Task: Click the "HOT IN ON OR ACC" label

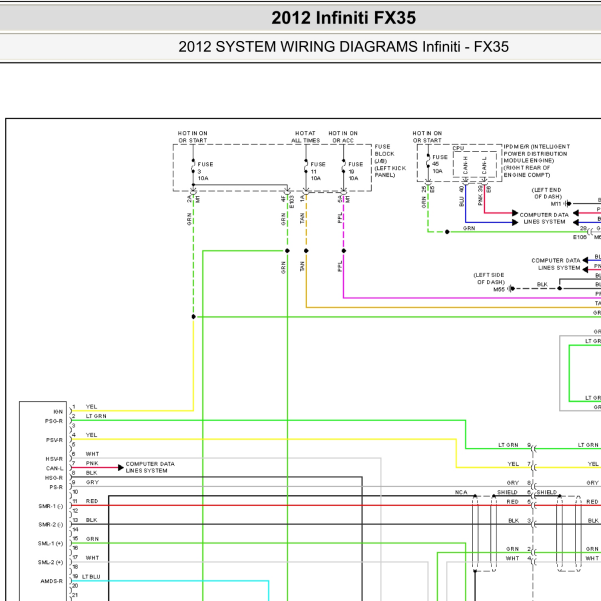Action: coord(343,137)
